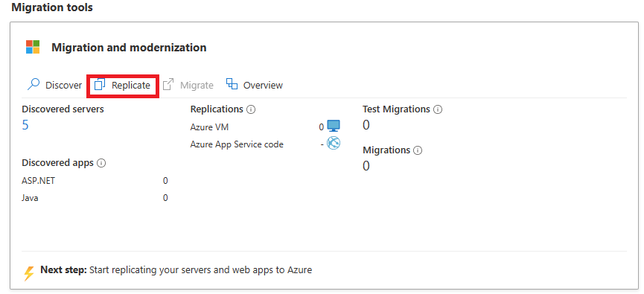Click the Azure VM replication count 0

click(x=321, y=127)
